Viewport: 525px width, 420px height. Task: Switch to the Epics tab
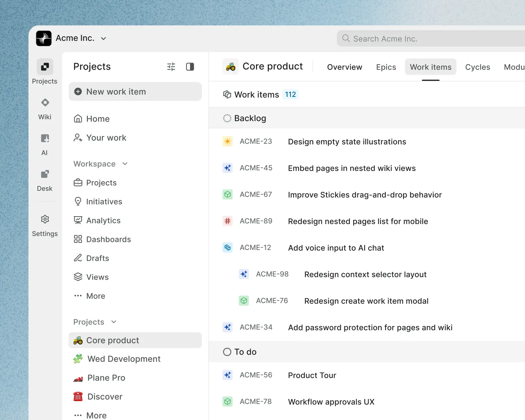(x=386, y=67)
